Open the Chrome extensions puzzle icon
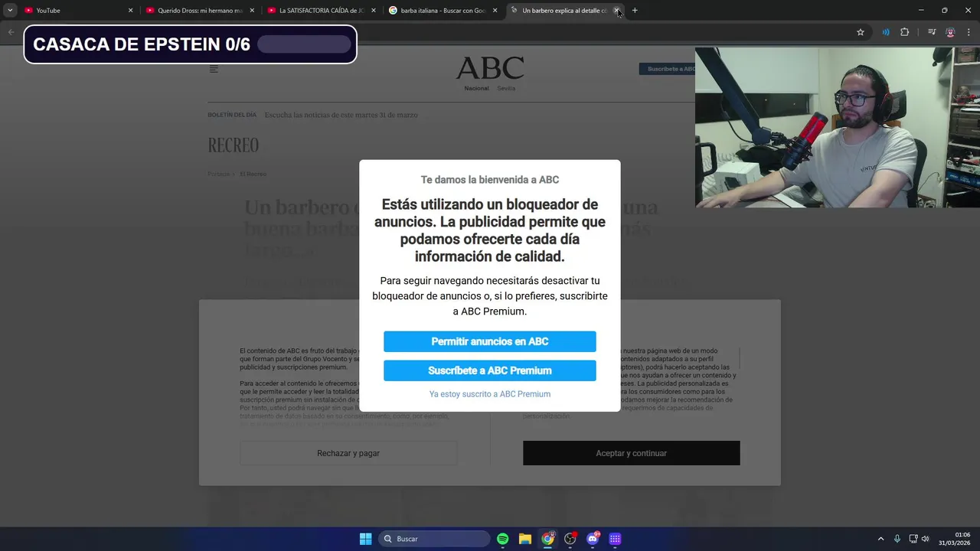The width and height of the screenshot is (980, 551). pyautogui.click(x=904, y=32)
